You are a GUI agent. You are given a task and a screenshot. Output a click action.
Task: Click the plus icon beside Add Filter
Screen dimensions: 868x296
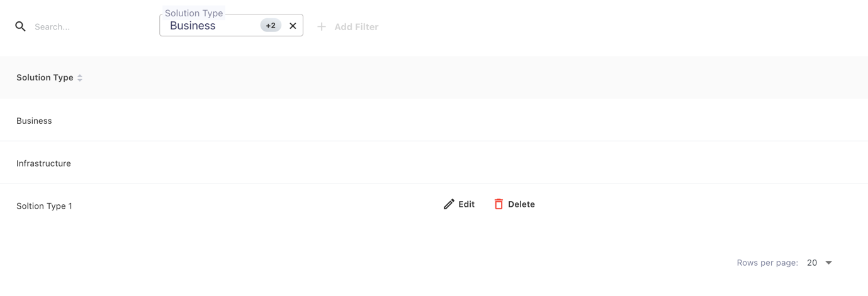click(322, 27)
